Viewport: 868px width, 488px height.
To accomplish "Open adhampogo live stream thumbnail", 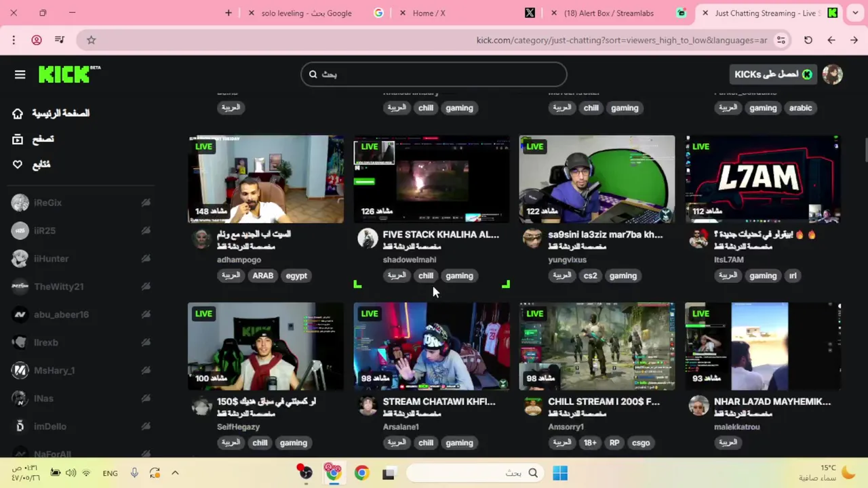I will pyautogui.click(x=266, y=179).
